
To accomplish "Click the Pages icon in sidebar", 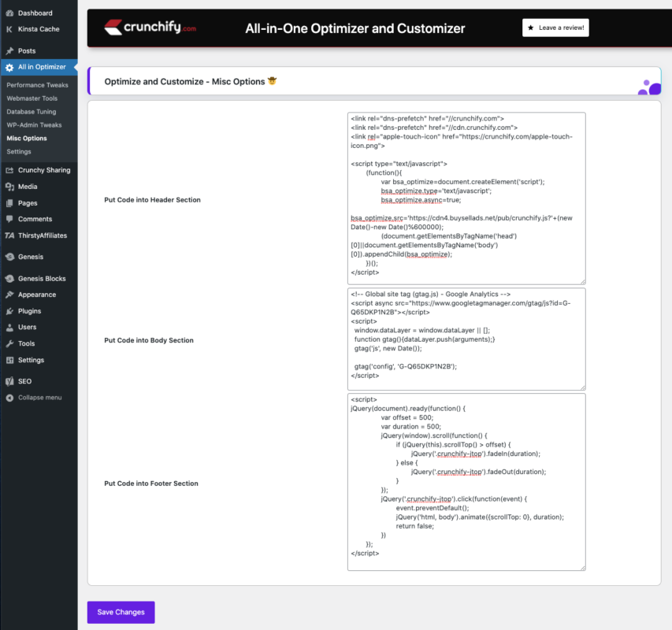I will [9, 203].
